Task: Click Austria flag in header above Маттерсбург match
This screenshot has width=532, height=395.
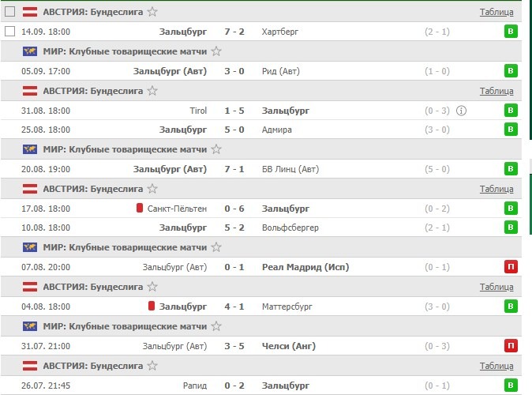Action: pyautogui.click(x=30, y=287)
